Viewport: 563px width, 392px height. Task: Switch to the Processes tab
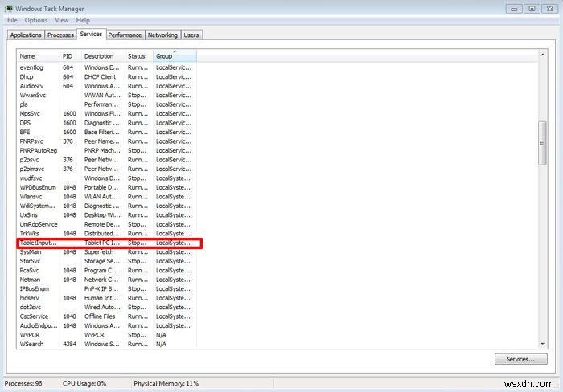[x=60, y=35]
